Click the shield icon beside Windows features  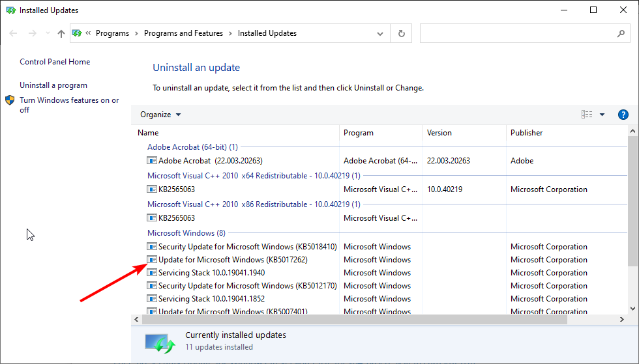tap(10, 100)
